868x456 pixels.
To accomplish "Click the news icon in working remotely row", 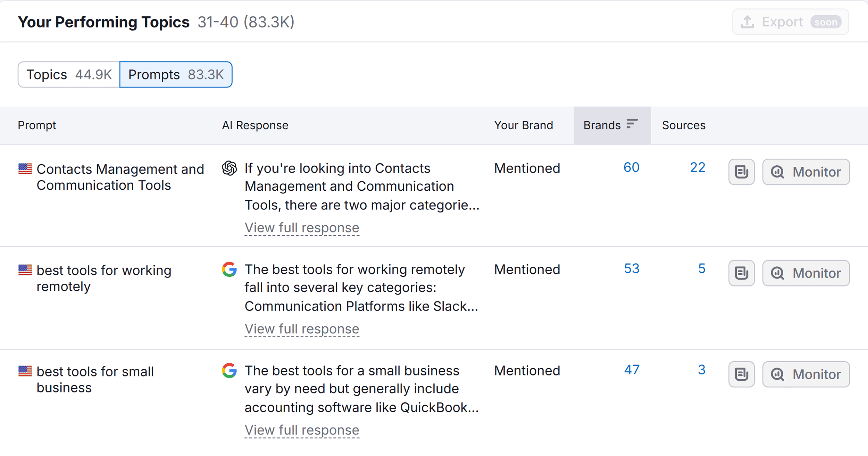I will [x=741, y=273].
